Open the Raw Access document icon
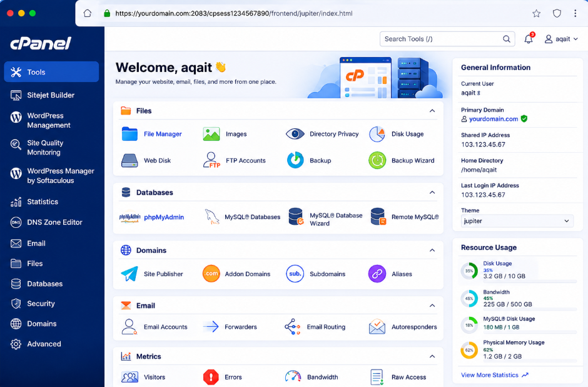 pos(377,377)
